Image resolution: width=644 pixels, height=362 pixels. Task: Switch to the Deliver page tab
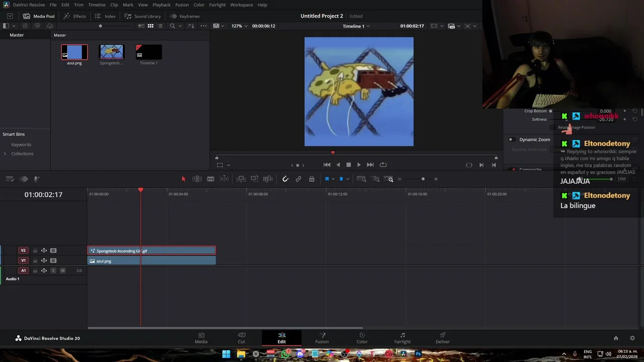point(443,338)
